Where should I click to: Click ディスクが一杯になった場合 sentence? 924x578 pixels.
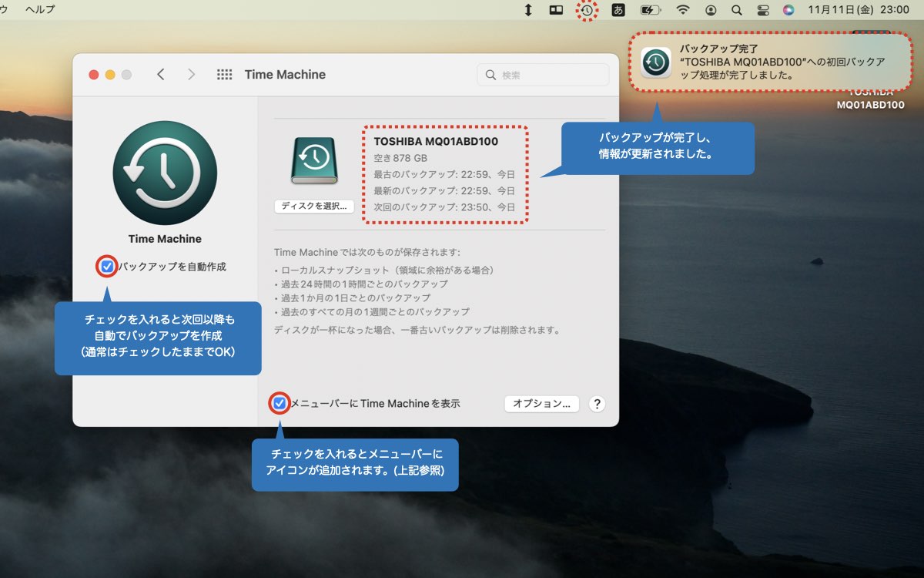click(x=417, y=330)
